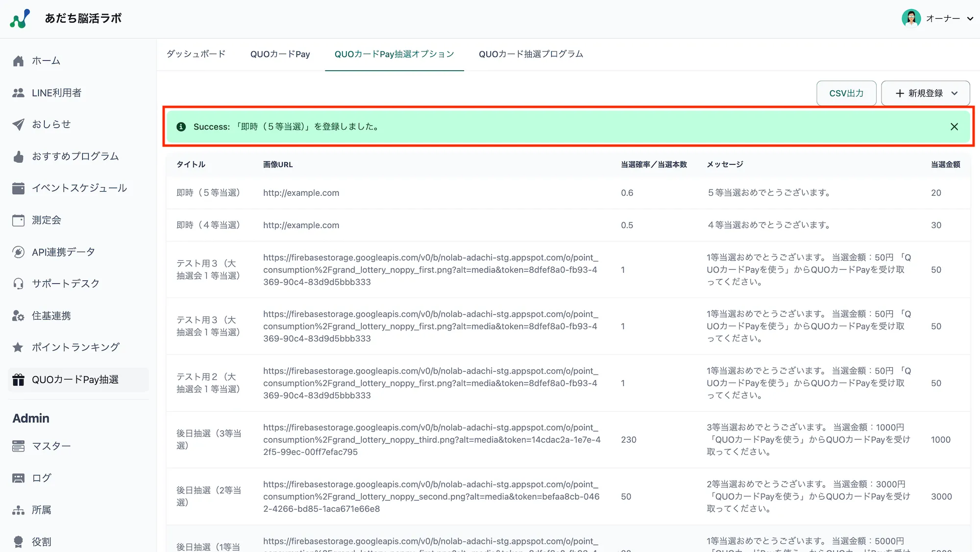Viewport: 980px width, 552px height.
Task: Select the おしらせ paper plane icon
Action: pos(18,125)
